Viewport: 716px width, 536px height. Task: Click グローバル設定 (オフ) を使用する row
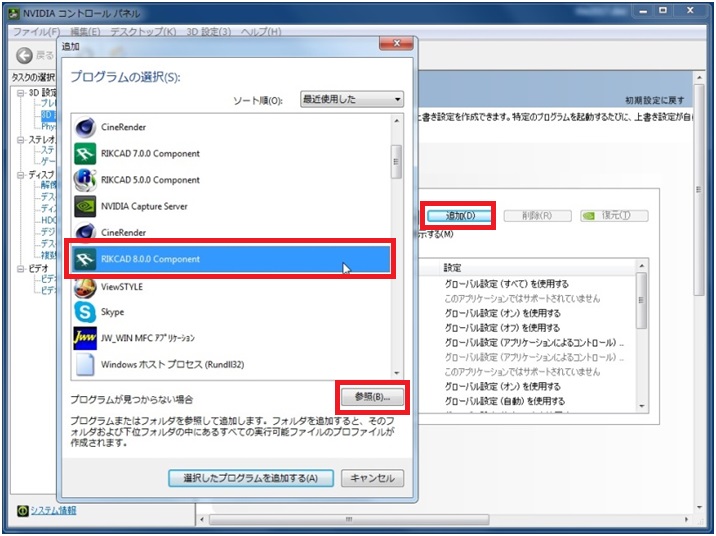tap(502, 328)
